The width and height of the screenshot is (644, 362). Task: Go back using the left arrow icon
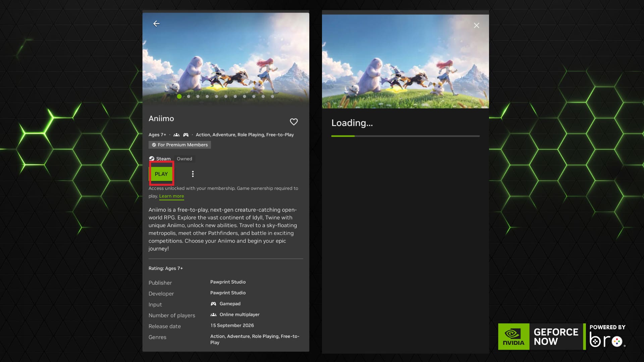[x=156, y=23]
